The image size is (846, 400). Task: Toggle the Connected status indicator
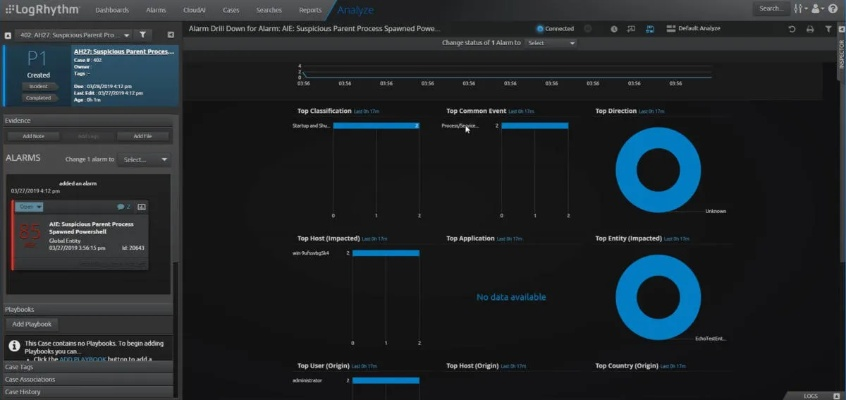pyautogui.click(x=541, y=29)
